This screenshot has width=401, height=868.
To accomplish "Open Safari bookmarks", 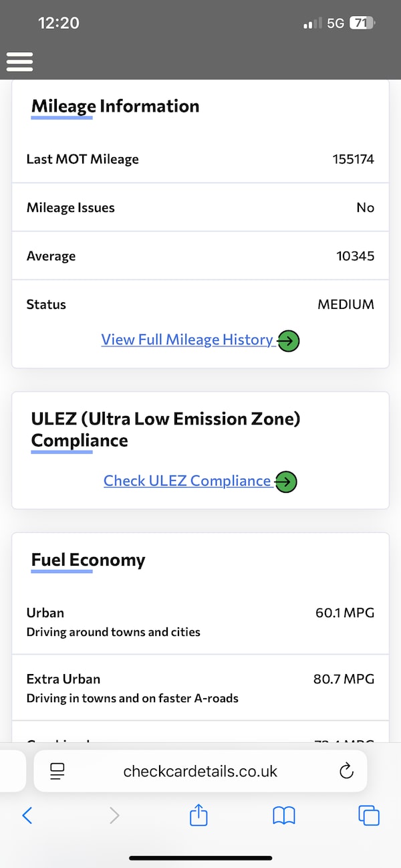I will pyautogui.click(x=284, y=815).
